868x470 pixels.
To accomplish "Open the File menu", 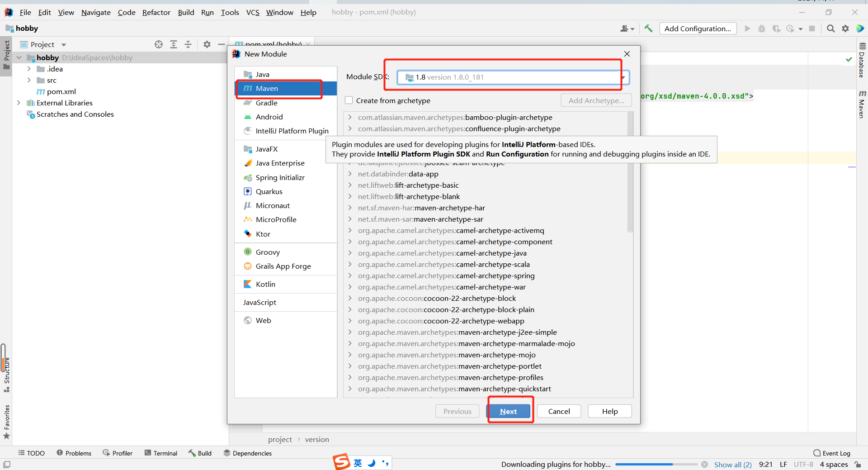I will [25, 12].
